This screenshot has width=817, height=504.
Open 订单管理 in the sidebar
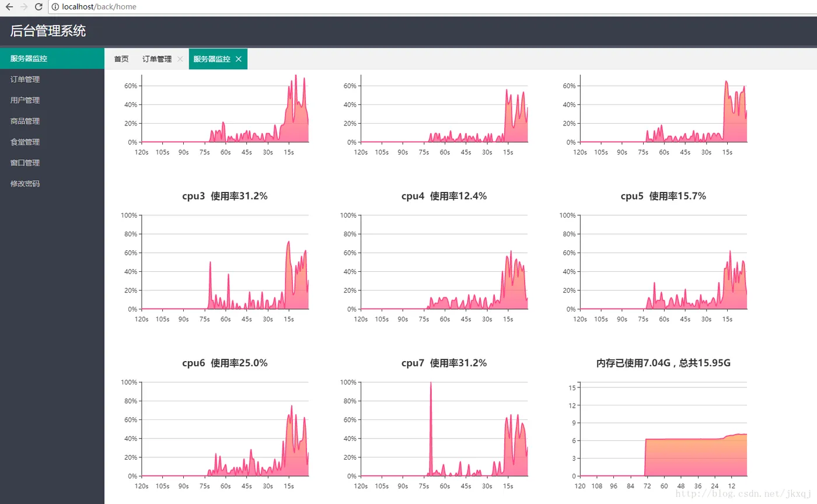52,79
